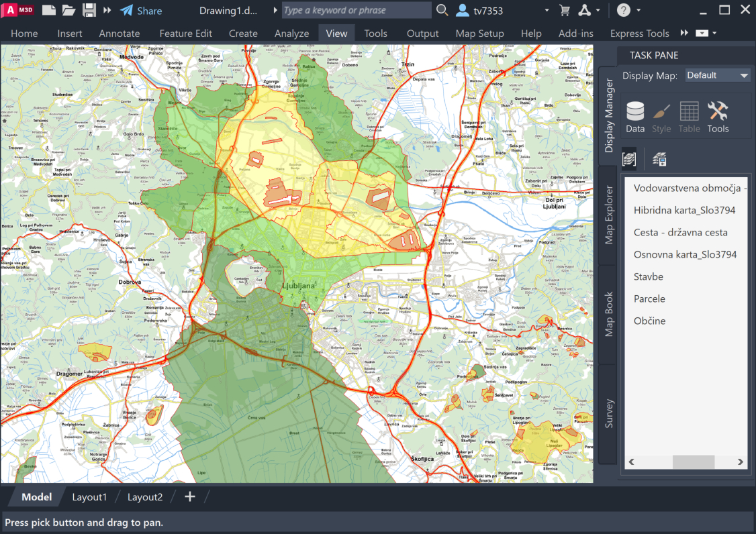Create a new drawing from title bar
The height and width of the screenshot is (534, 756).
tap(49, 10)
